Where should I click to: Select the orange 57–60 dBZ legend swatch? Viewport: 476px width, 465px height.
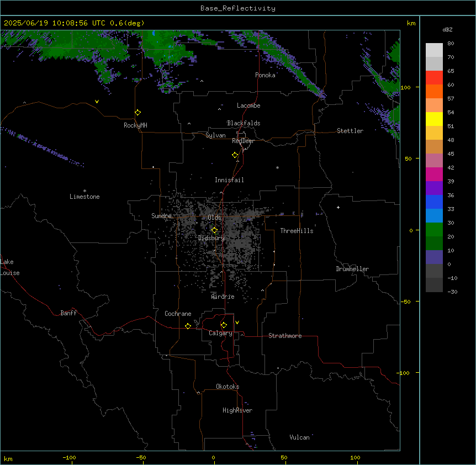click(x=434, y=91)
